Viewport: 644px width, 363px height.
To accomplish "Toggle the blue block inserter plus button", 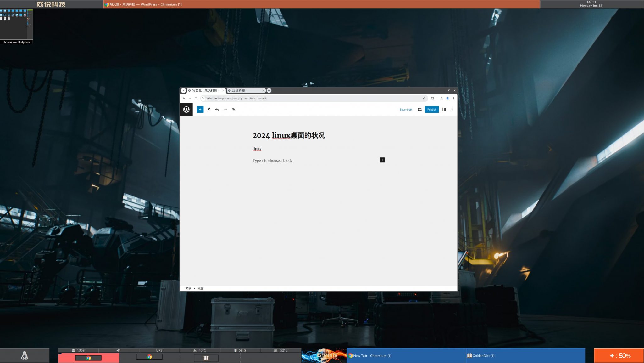I will pos(200,110).
